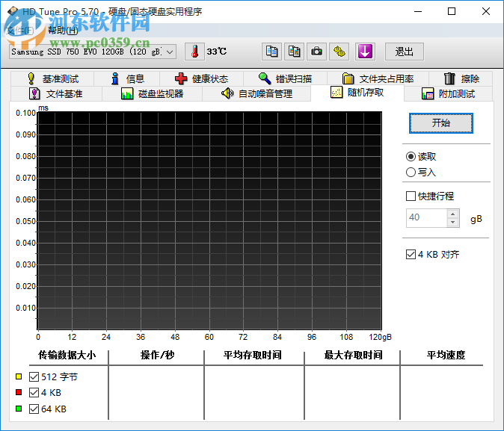Image resolution: width=504 pixels, height=431 pixels.
Task: Click the 平均速度 column header
Action: pos(446,355)
